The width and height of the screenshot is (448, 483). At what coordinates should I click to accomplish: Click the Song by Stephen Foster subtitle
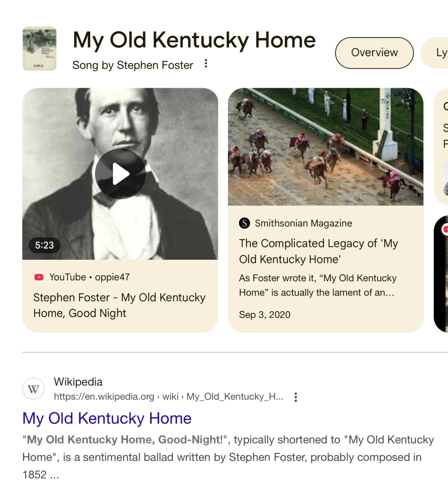click(133, 65)
